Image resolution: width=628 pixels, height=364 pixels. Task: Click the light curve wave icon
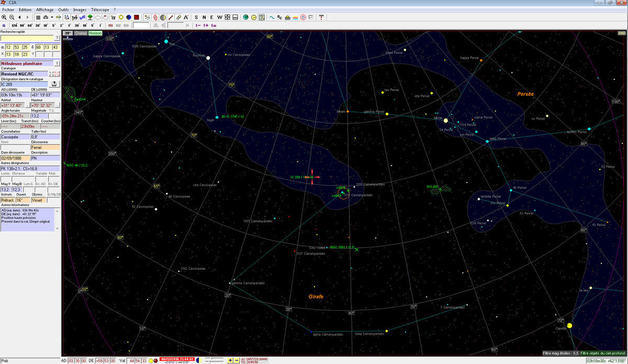(272, 17)
